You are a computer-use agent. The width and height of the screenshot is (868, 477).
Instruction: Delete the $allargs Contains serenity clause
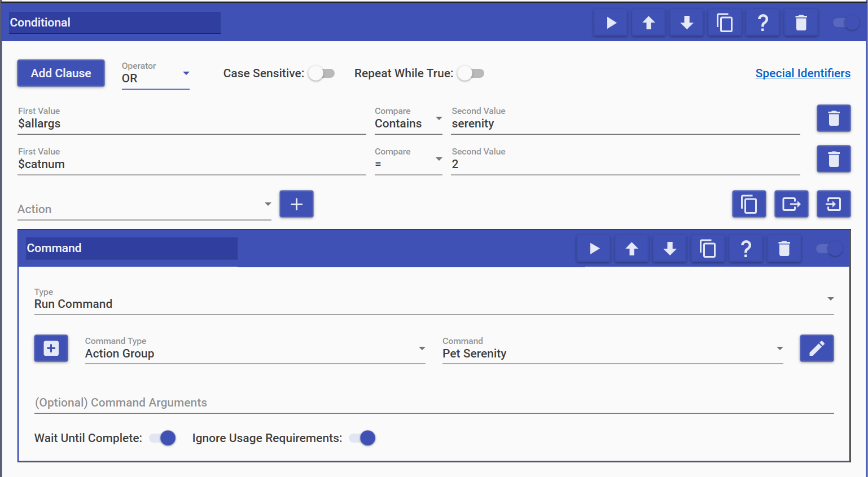(x=834, y=118)
